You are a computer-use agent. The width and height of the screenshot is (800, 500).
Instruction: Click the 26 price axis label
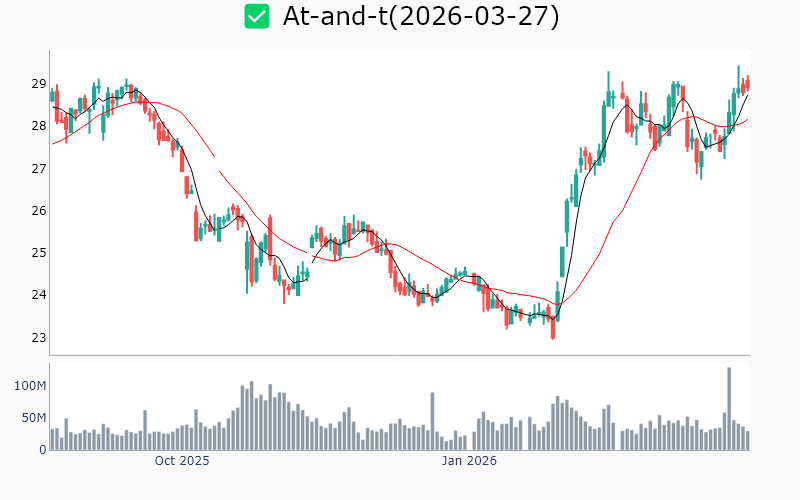pos(39,211)
